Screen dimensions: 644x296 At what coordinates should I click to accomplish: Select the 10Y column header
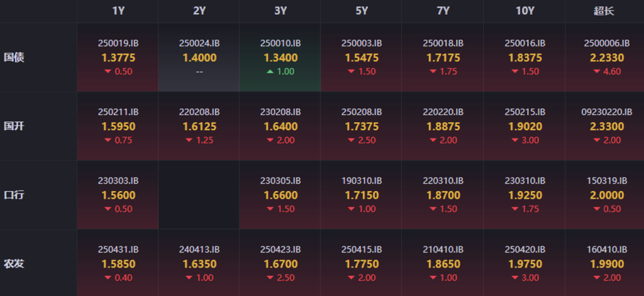click(524, 11)
